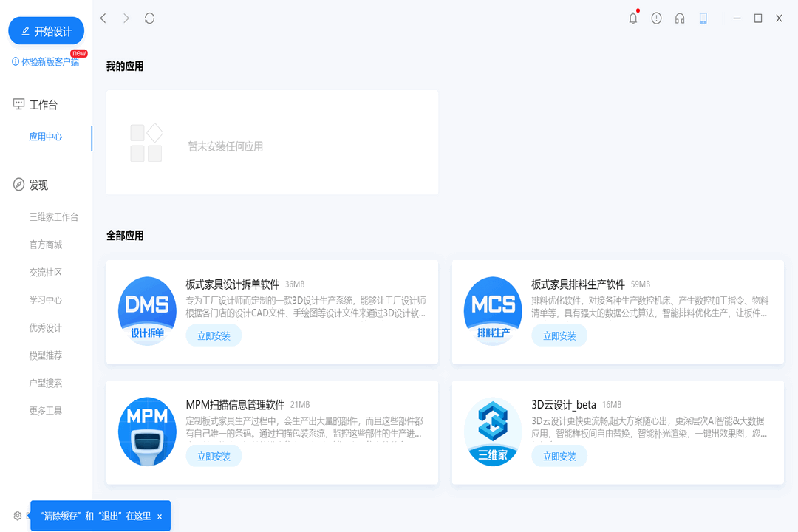Screen dimensions: 798x532
Task: Click the back navigation arrow
Action: pyautogui.click(x=103, y=18)
